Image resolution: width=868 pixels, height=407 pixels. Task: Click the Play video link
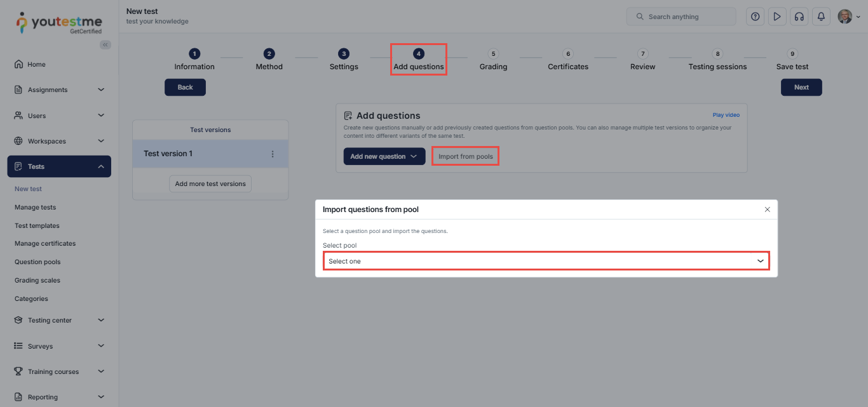(x=726, y=115)
